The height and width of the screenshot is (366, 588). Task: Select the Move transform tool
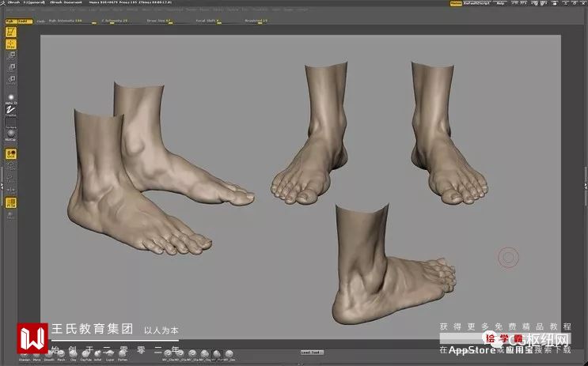[x=11, y=56]
